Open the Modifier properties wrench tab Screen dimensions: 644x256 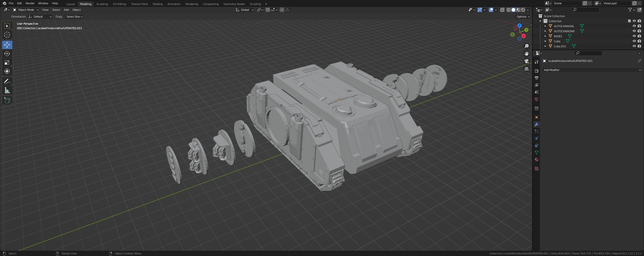tap(537, 124)
